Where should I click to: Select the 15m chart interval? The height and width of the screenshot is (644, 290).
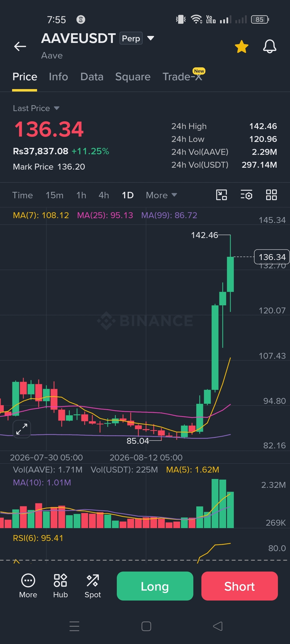tap(55, 195)
